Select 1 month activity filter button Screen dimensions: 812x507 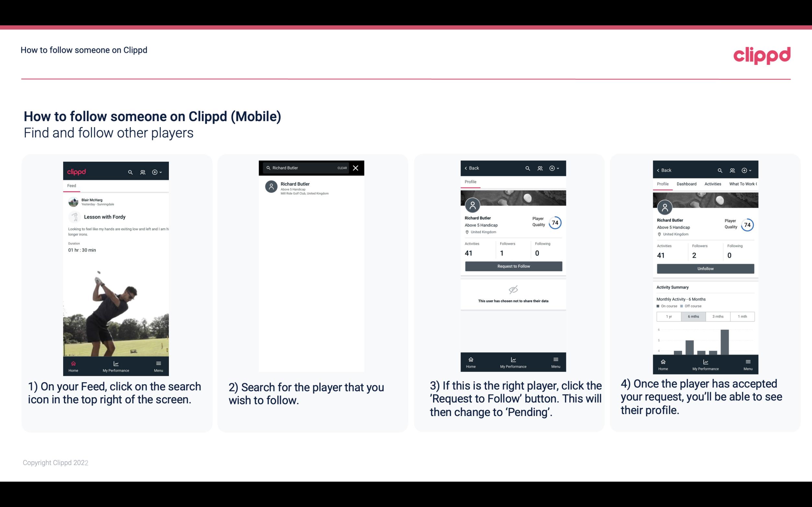click(x=742, y=316)
